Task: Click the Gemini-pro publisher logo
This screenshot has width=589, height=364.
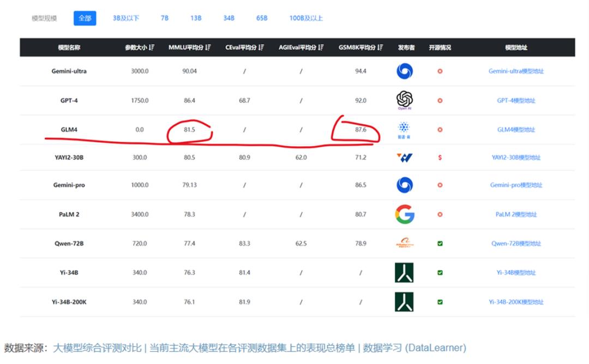Action: [x=405, y=185]
